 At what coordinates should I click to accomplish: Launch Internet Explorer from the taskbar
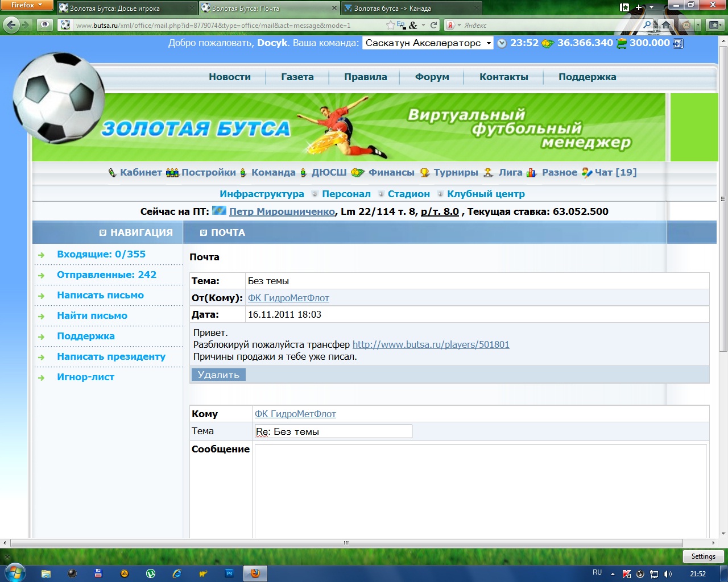pyautogui.click(x=177, y=573)
